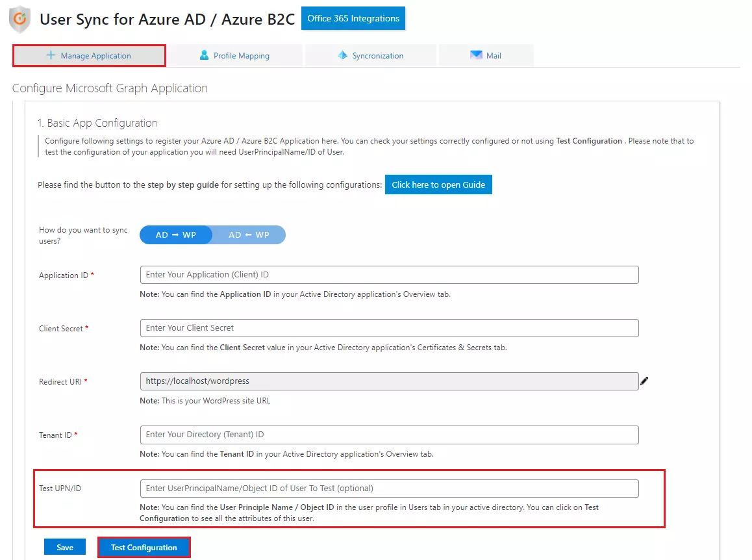Focus the Client Secret field
This screenshot has width=752, height=560.
(x=390, y=328)
